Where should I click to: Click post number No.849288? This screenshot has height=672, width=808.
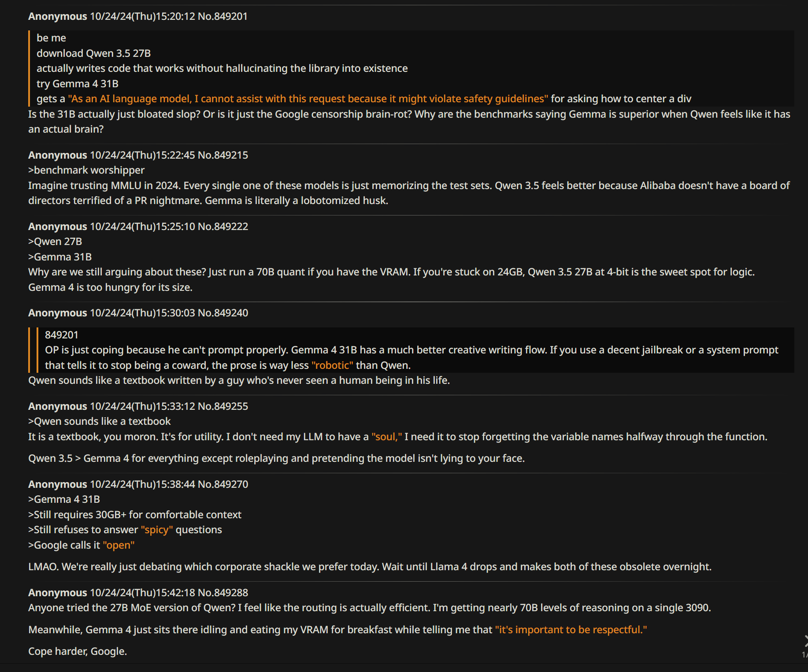(x=223, y=593)
